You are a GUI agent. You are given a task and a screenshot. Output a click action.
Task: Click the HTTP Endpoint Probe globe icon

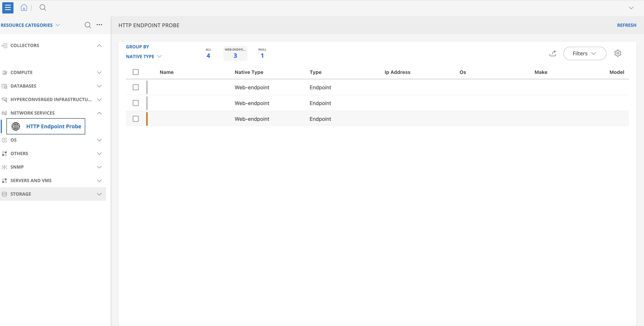(x=16, y=126)
